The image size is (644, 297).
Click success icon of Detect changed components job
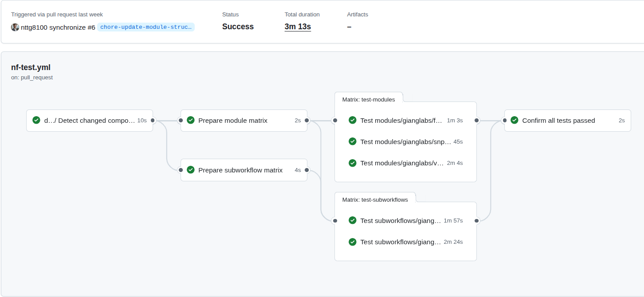(x=36, y=120)
